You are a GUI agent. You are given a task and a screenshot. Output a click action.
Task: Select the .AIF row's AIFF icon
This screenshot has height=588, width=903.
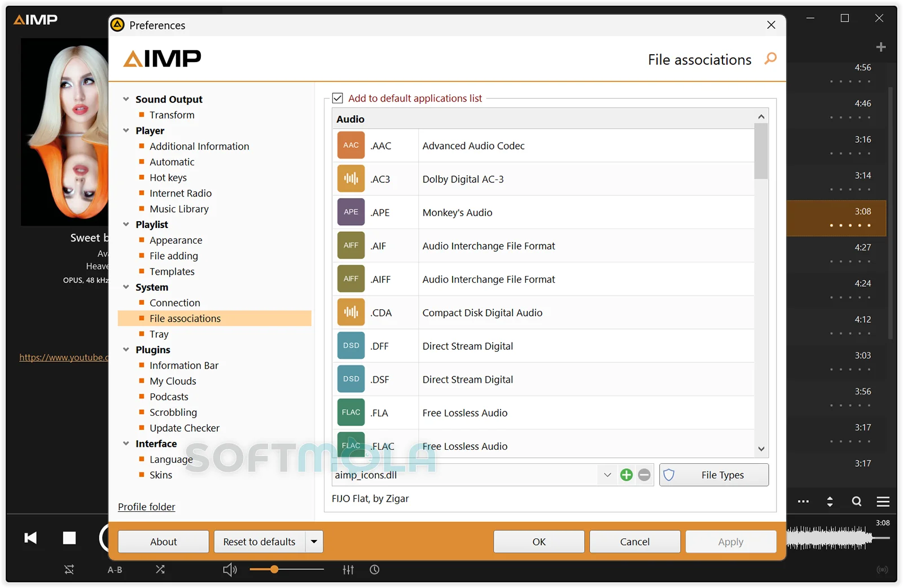[x=351, y=245]
